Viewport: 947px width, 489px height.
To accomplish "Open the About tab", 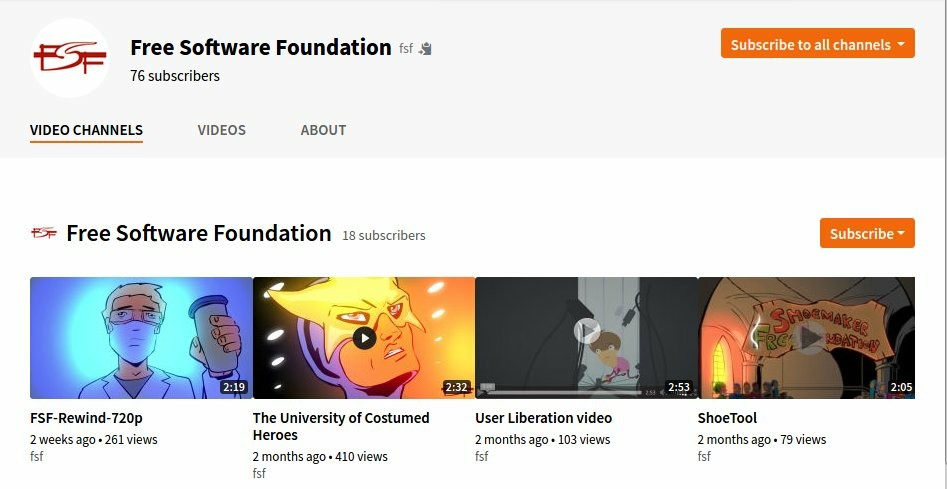I will tap(323, 130).
